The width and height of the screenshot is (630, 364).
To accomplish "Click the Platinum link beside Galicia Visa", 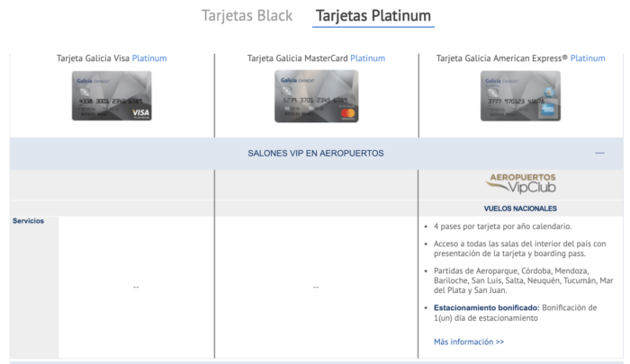I will [x=149, y=58].
